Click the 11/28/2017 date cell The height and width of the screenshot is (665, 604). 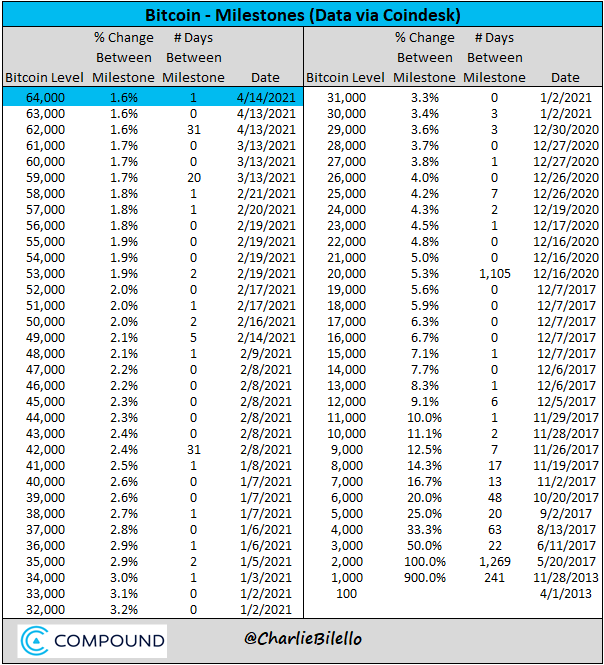coord(566,433)
